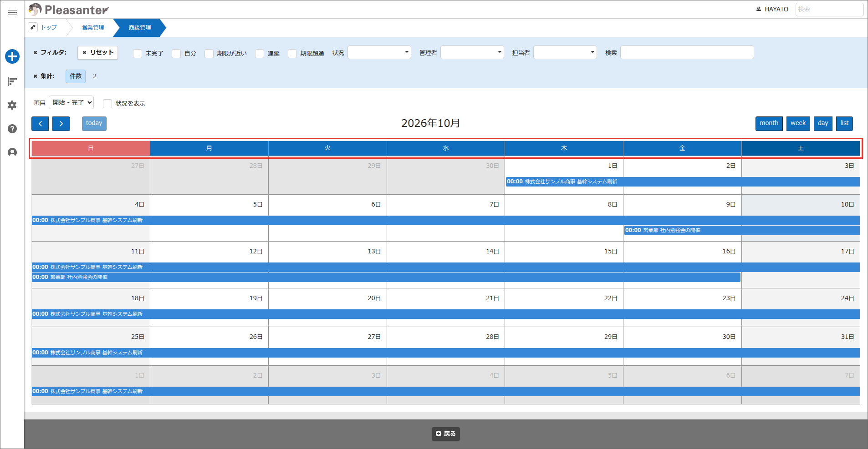Viewport: 868px width, 449px height.
Task: Switch calendar to day view
Action: coord(823,124)
